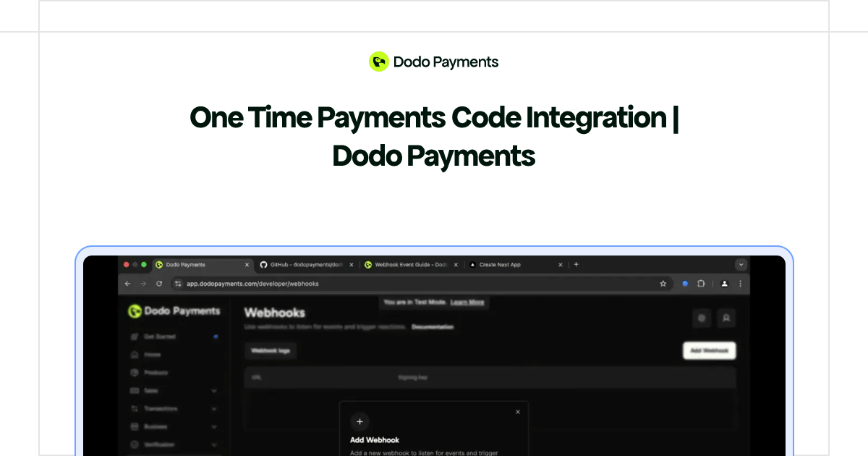Viewport: 868px width, 456px height.
Task: Click the Dodo Payments sidebar logo
Action: (x=174, y=311)
